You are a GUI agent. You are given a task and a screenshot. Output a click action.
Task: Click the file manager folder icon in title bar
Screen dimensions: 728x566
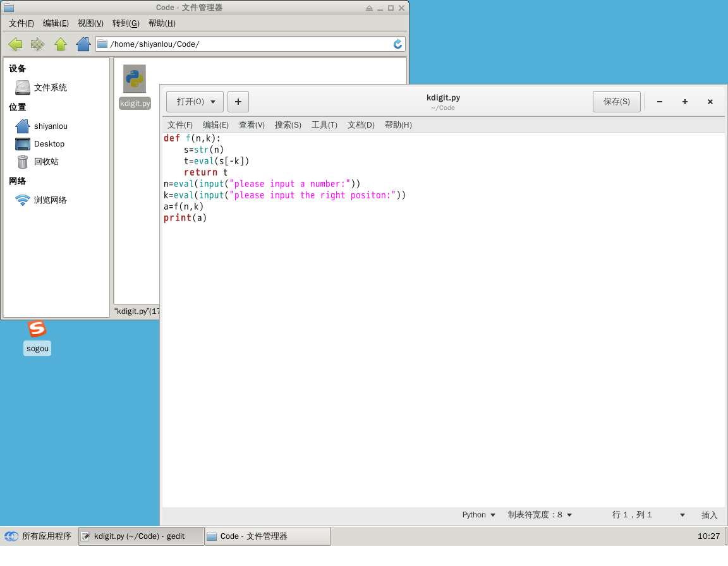pyautogui.click(x=9, y=8)
